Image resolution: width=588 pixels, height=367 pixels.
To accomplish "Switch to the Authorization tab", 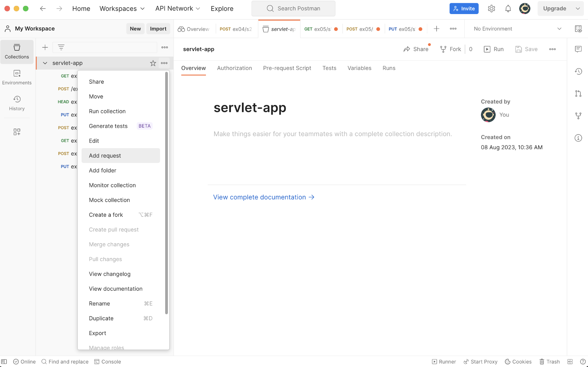I will tap(234, 68).
